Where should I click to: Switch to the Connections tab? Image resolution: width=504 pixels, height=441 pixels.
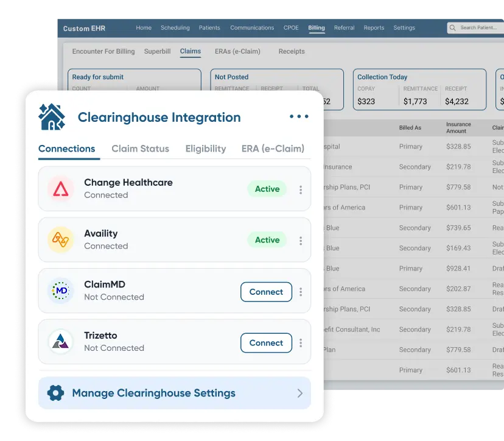click(66, 149)
